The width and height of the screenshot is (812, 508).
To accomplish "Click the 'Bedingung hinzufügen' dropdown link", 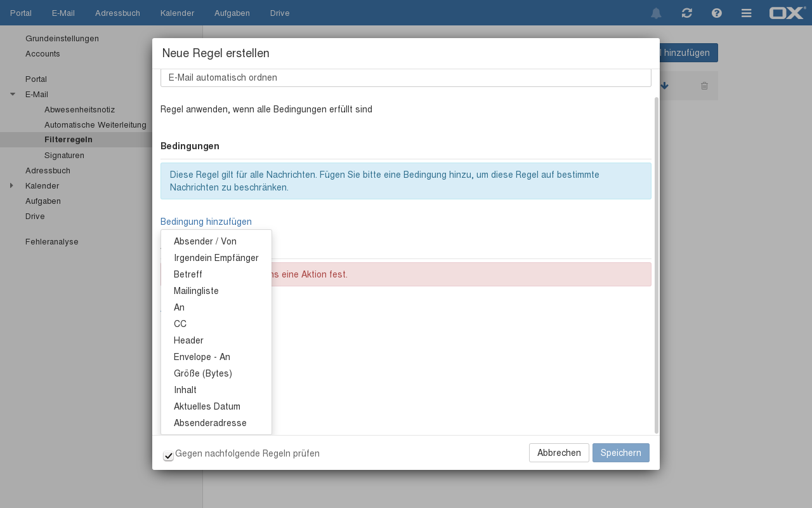I will (206, 222).
